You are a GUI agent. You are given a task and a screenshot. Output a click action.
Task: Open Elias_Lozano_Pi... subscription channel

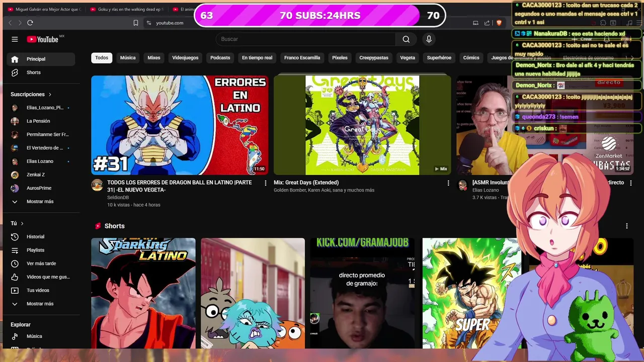(x=41, y=108)
